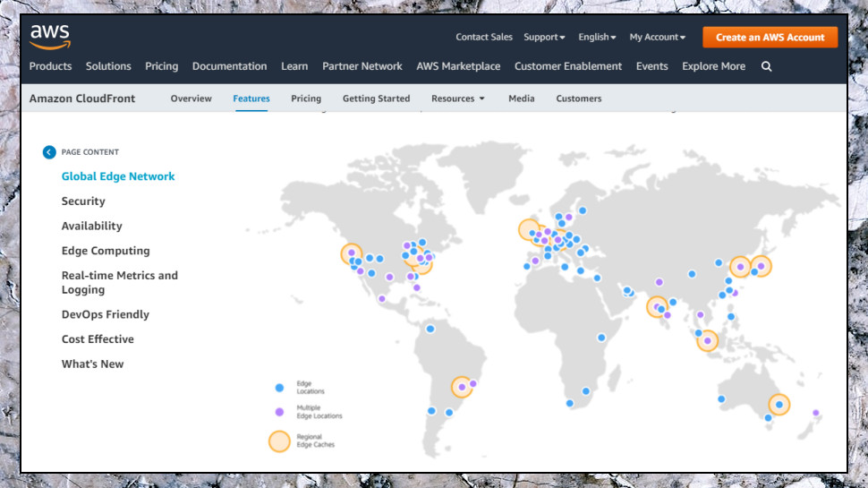Go to Real-time Metrics and Logging section
Viewport: 868px width, 488px height.
[120, 282]
